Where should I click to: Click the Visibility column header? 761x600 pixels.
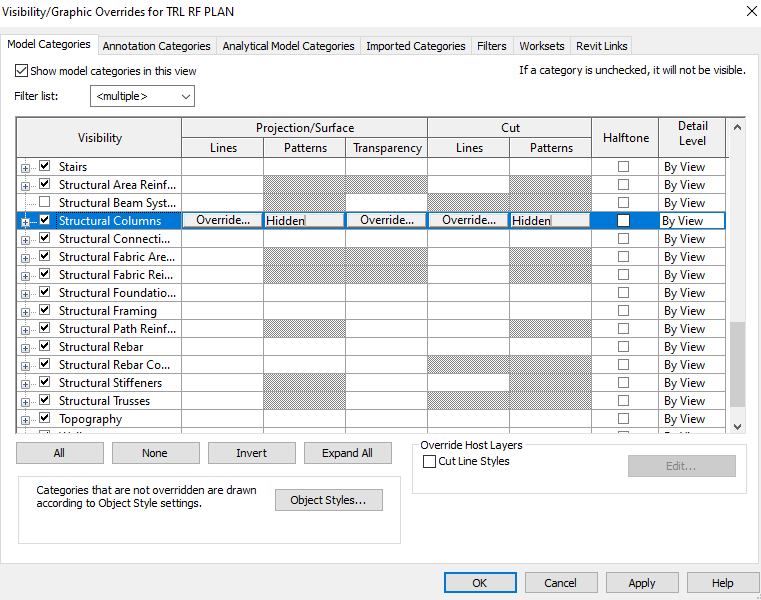pyautogui.click(x=99, y=138)
